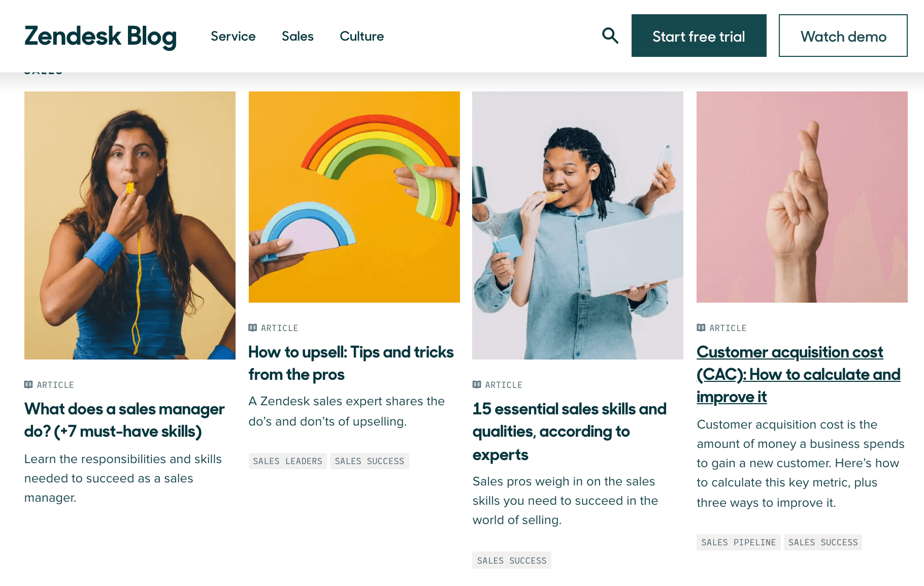
Task: Click article icon above upsell title
Action: point(253,328)
